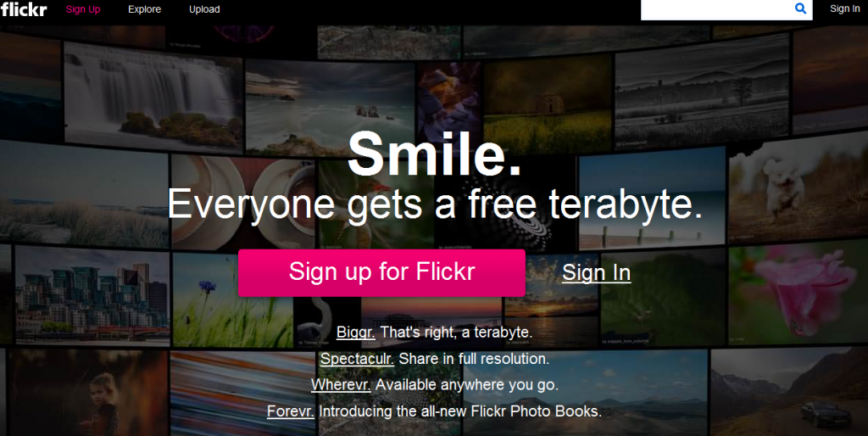Select the waterfall photo thumbnail
Screen dimensions: 868x436
click(x=153, y=95)
